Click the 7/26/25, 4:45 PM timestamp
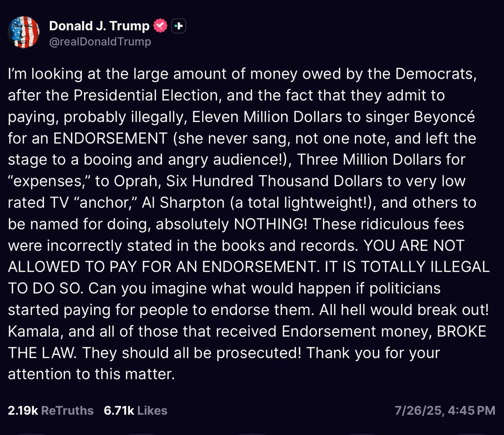This screenshot has width=504, height=435. [x=445, y=411]
